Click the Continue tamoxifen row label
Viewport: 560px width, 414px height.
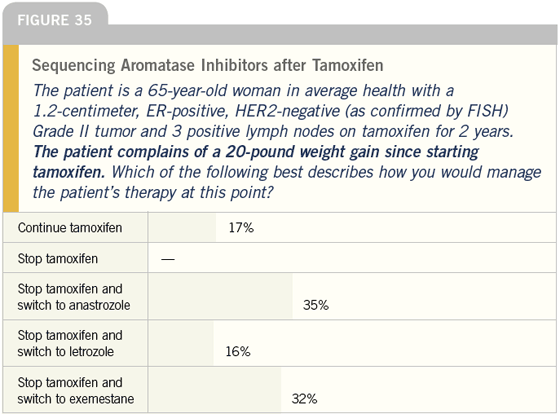click(70, 228)
